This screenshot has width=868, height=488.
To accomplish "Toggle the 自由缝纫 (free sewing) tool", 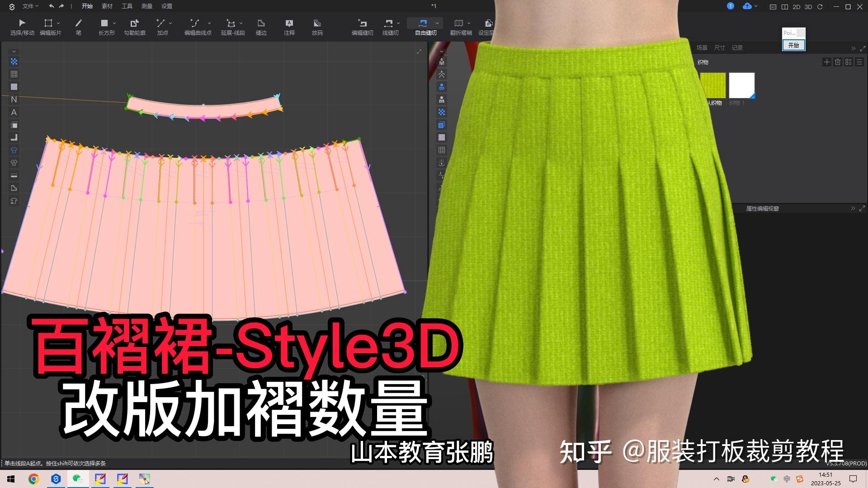I will coord(423,23).
